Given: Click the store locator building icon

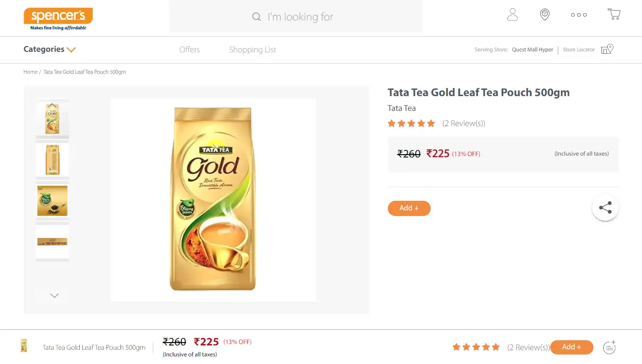Looking at the screenshot, I should pyautogui.click(x=607, y=49).
